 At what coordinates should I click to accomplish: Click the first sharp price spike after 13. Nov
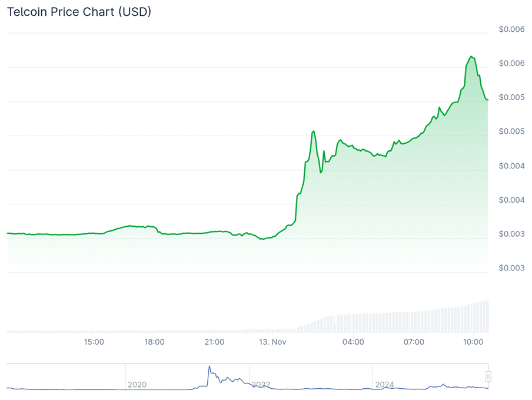[x=314, y=131]
